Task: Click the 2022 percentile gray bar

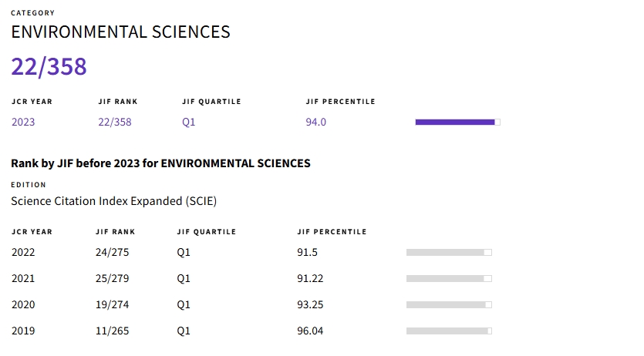Action: [x=449, y=253]
